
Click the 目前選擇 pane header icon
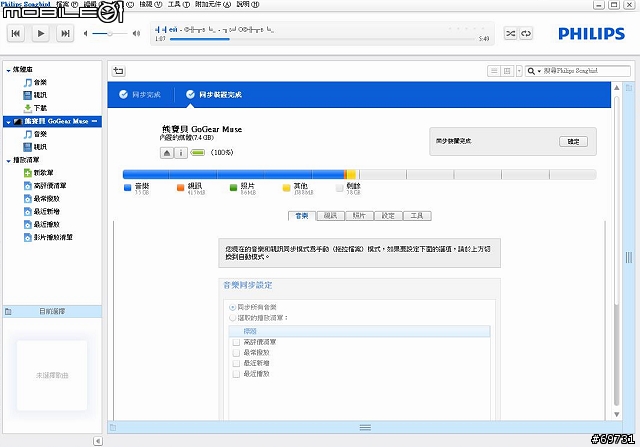click(8, 312)
